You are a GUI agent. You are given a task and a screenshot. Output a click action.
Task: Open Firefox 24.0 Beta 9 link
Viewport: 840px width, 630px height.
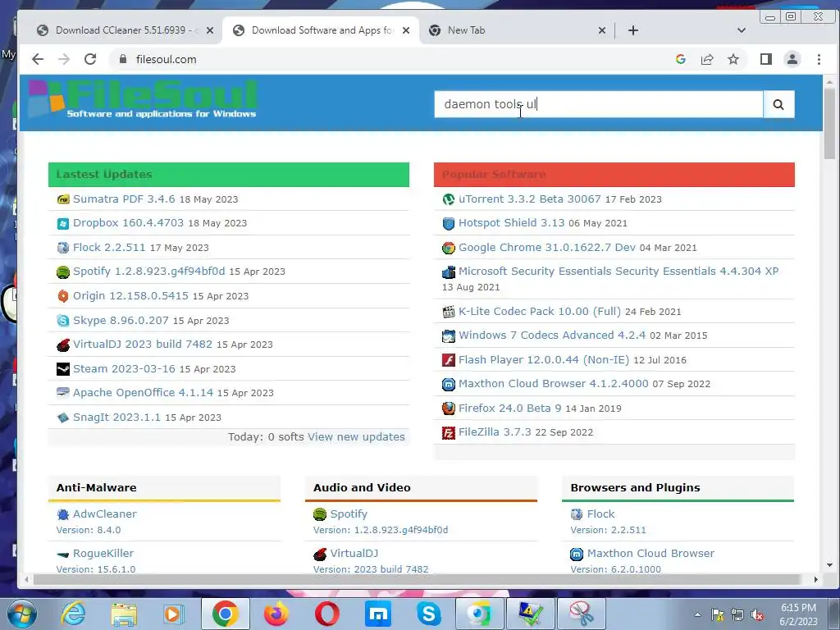510,408
